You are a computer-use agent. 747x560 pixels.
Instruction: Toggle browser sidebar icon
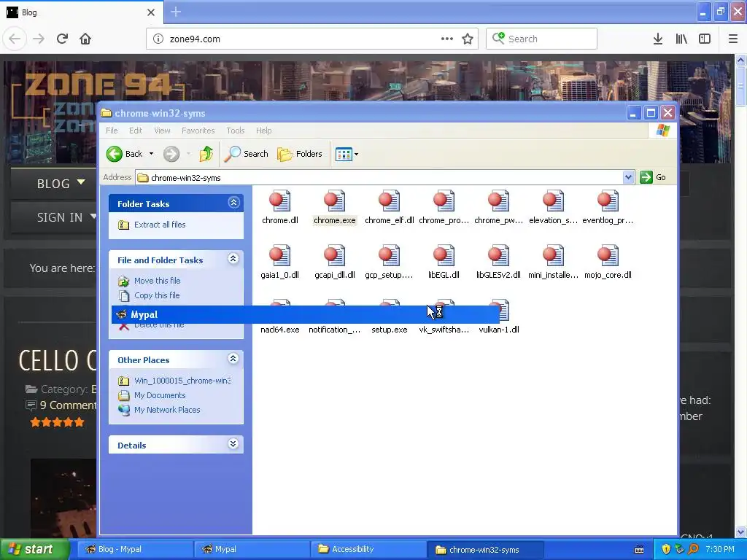(x=705, y=39)
